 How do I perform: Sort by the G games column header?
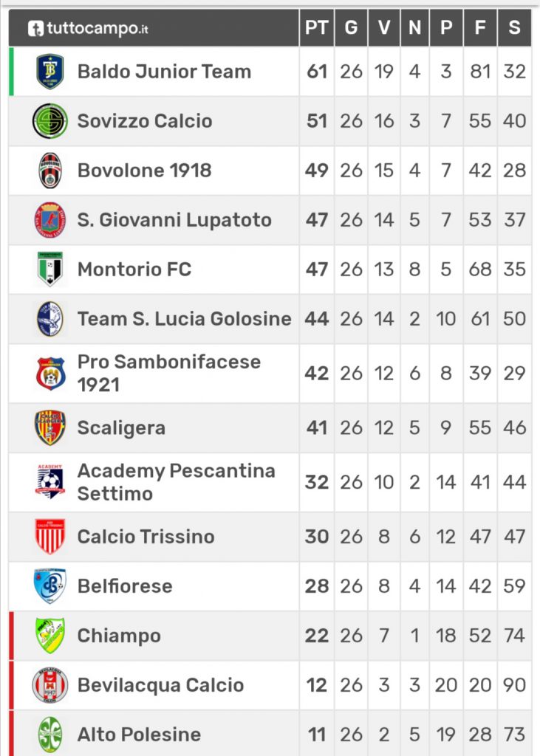351,27
